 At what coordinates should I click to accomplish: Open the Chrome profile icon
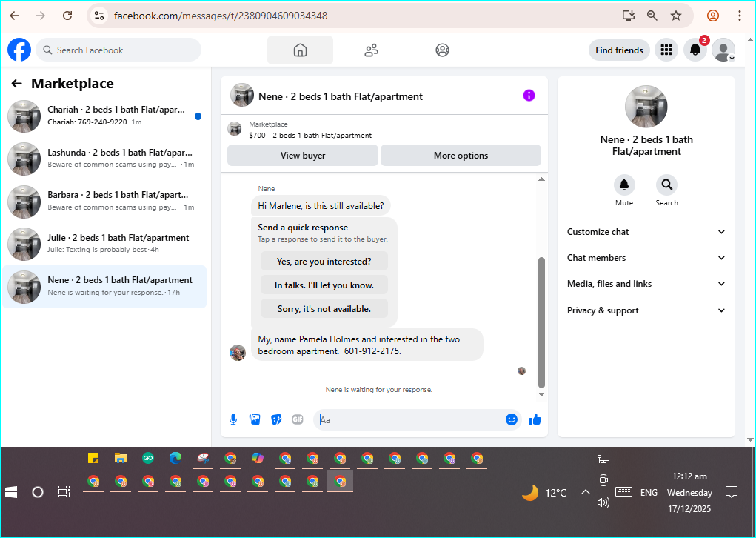coord(712,16)
